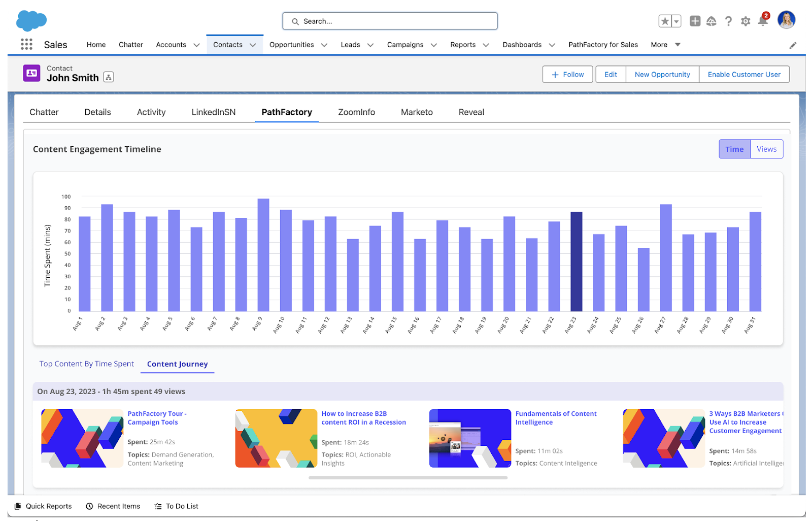Select the Aug 26 bar in chart
The image size is (812, 521).
644,280
